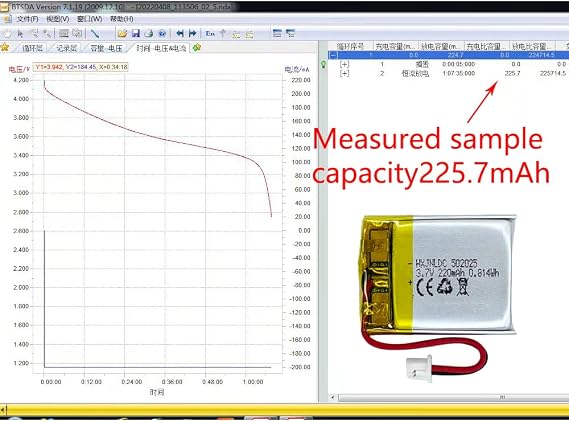Image resolution: width=569 pixels, height=422 pixels.
Task: Select the hand pan tool
Action: pos(7,33)
